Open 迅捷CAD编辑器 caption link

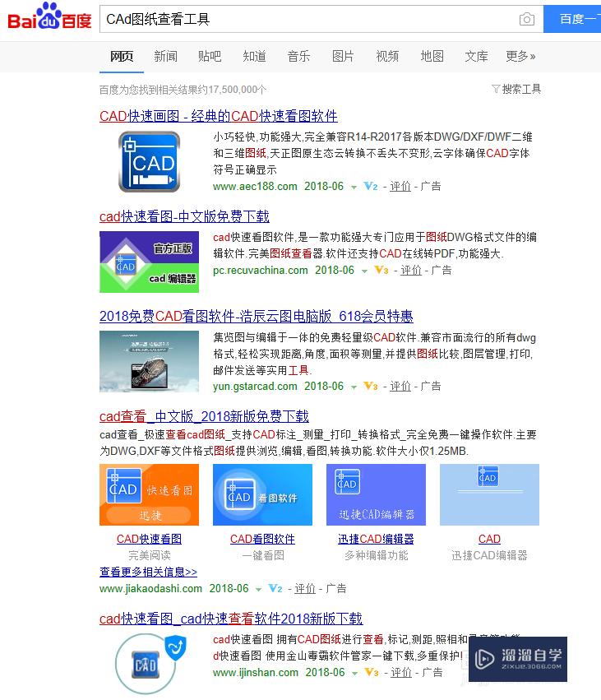[x=376, y=539]
